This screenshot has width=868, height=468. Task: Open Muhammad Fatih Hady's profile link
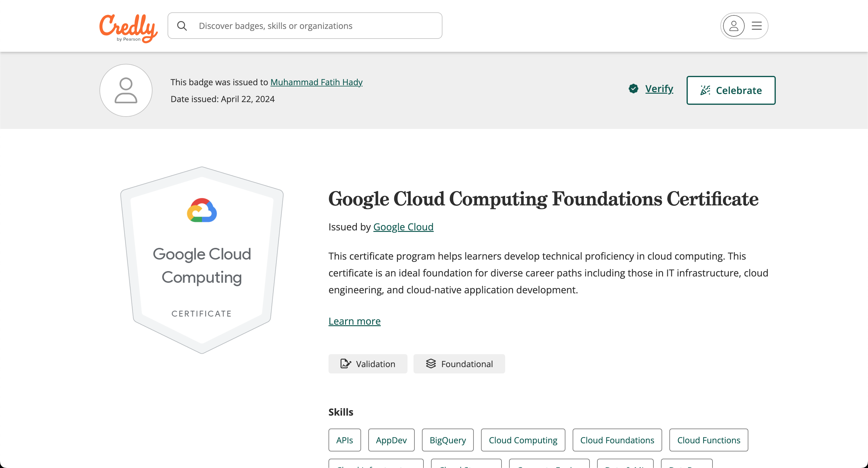tap(316, 82)
